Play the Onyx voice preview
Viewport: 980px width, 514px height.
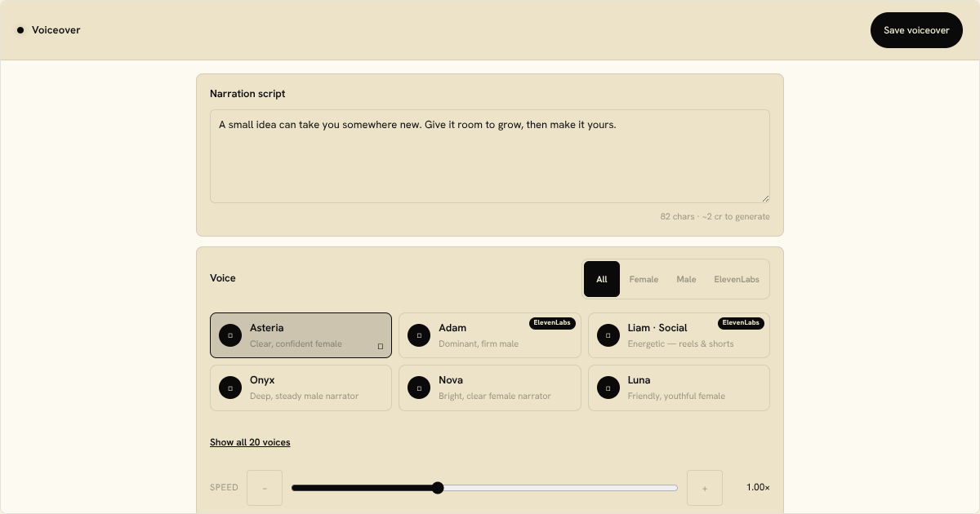230,388
